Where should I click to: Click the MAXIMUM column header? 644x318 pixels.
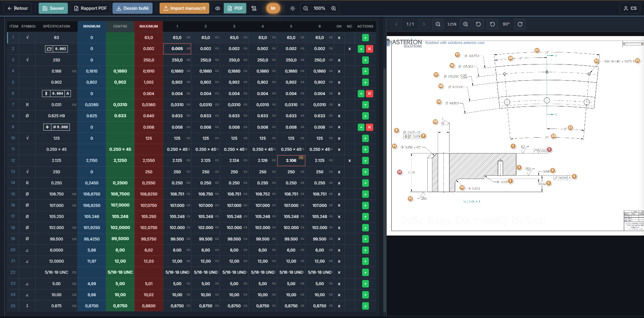pyautogui.click(x=148, y=26)
